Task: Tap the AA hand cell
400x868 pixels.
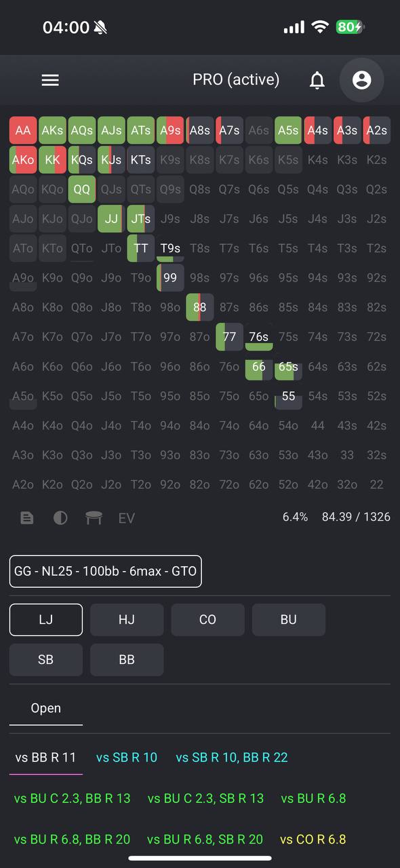Action: 23,130
